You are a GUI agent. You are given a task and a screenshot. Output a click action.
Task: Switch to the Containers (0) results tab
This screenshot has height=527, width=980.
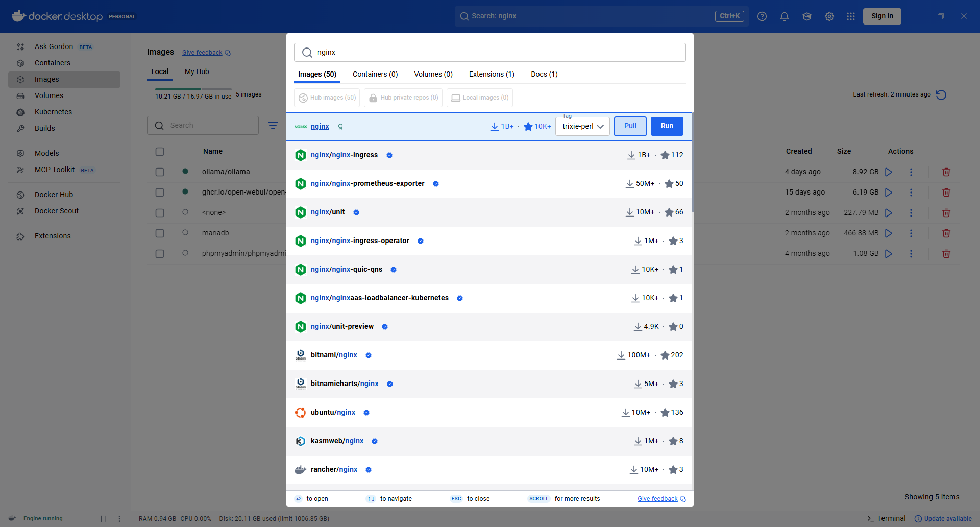point(375,74)
